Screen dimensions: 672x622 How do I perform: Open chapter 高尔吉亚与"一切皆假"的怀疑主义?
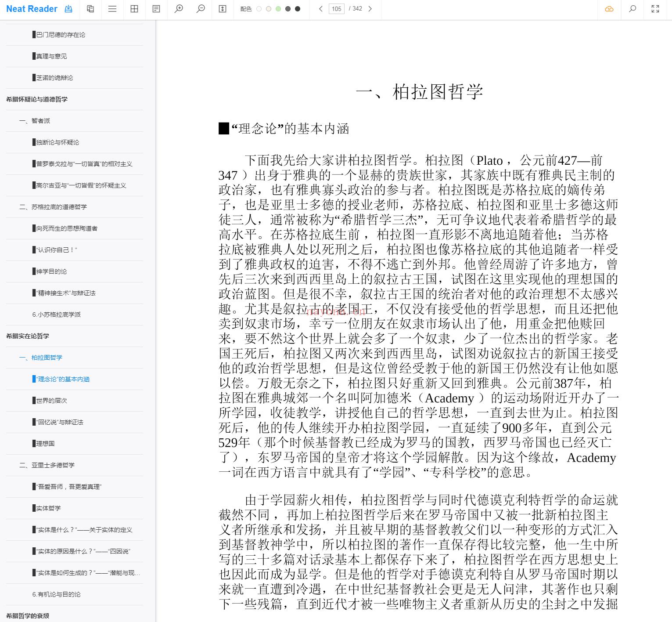[79, 185]
